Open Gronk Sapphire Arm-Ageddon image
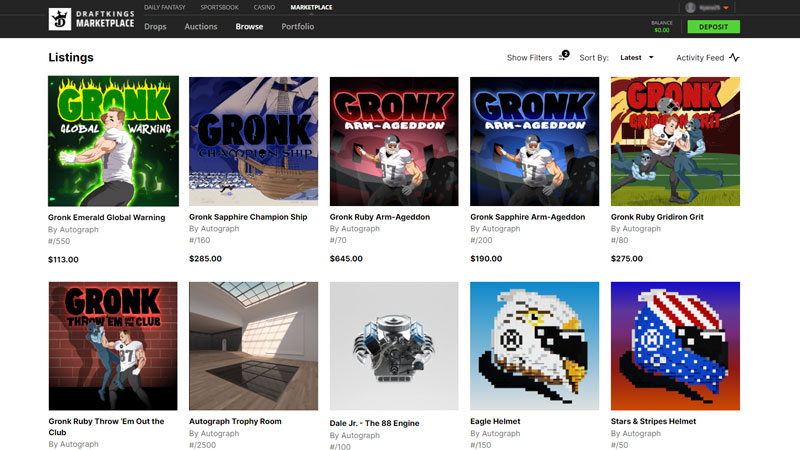 click(x=535, y=141)
